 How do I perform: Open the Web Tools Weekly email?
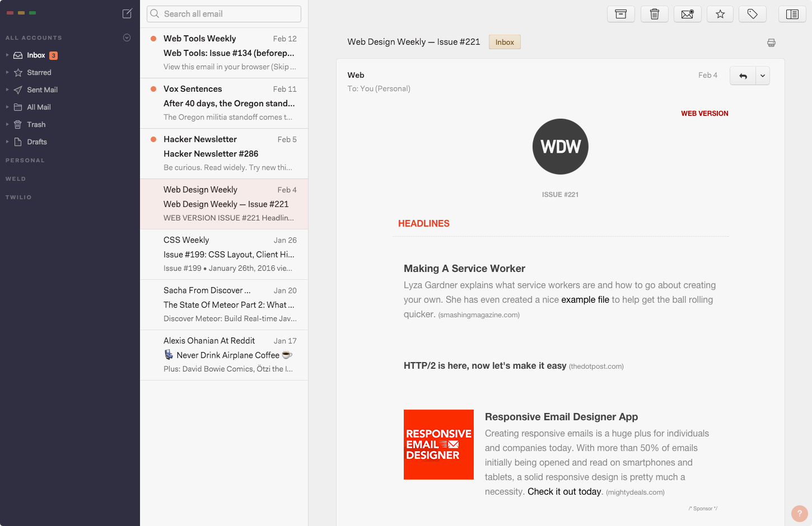click(224, 53)
